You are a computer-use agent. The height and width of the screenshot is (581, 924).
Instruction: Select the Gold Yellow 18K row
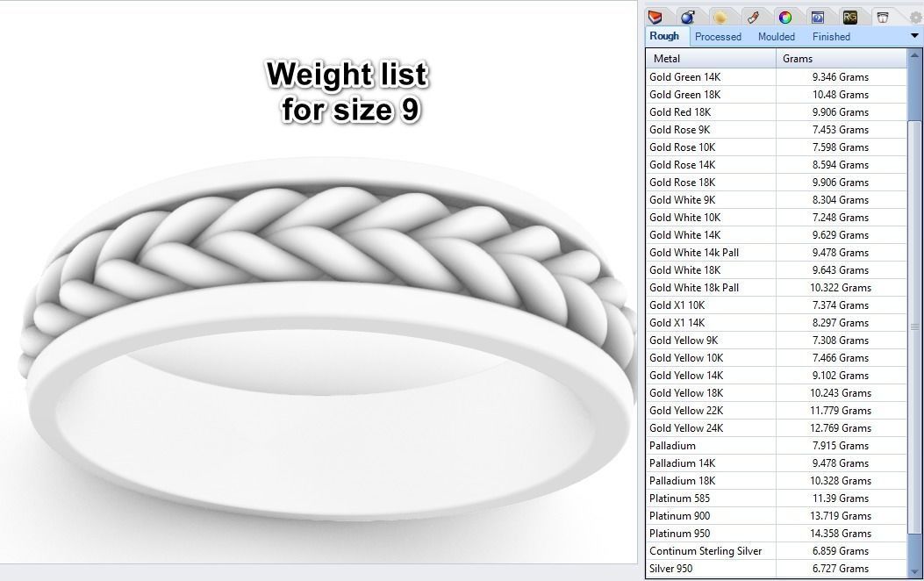coord(776,393)
